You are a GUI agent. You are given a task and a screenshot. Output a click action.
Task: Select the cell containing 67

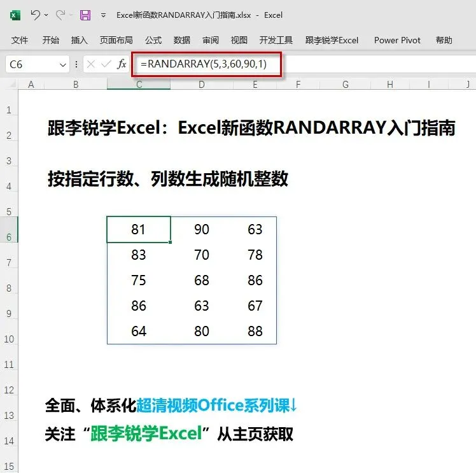click(255, 306)
